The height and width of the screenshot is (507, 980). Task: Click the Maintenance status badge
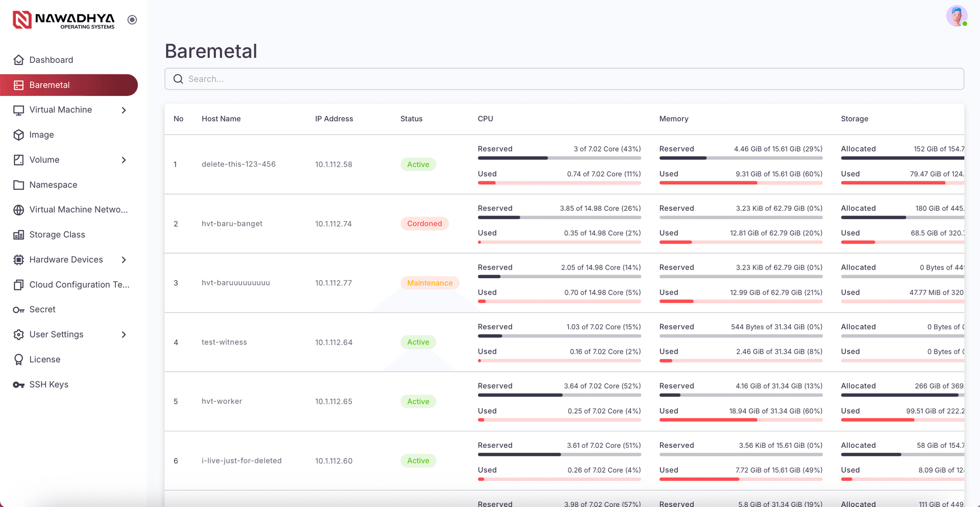[x=430, y=283]
